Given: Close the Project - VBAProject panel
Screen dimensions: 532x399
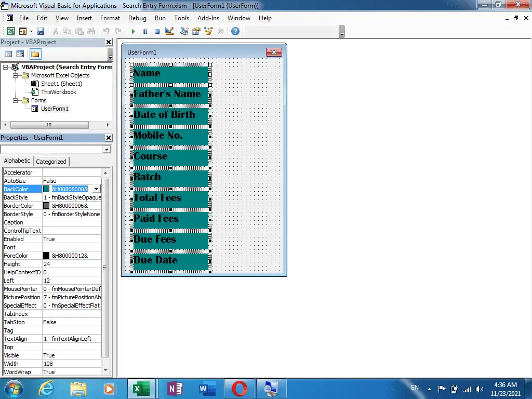Looking at the screenshot, I should (x=109, y=42).
